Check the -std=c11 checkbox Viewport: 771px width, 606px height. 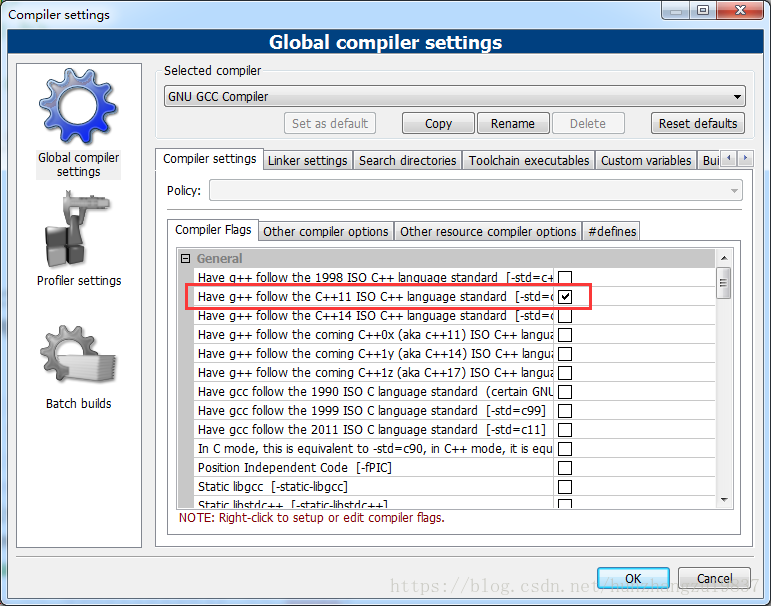click(565, 429)
